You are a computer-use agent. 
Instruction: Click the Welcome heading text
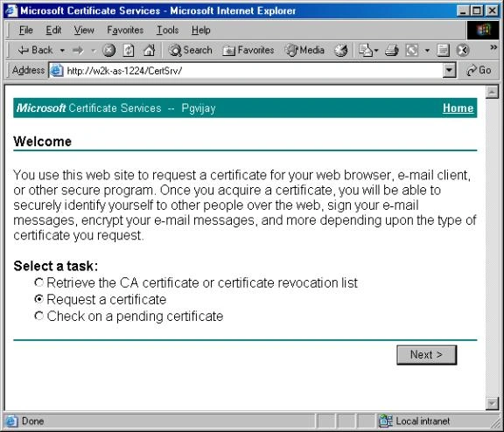pos(42,142)
